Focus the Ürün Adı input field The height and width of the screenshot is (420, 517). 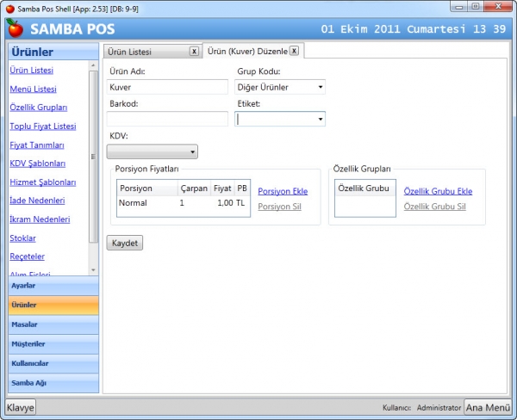click(x=167, y=87)
